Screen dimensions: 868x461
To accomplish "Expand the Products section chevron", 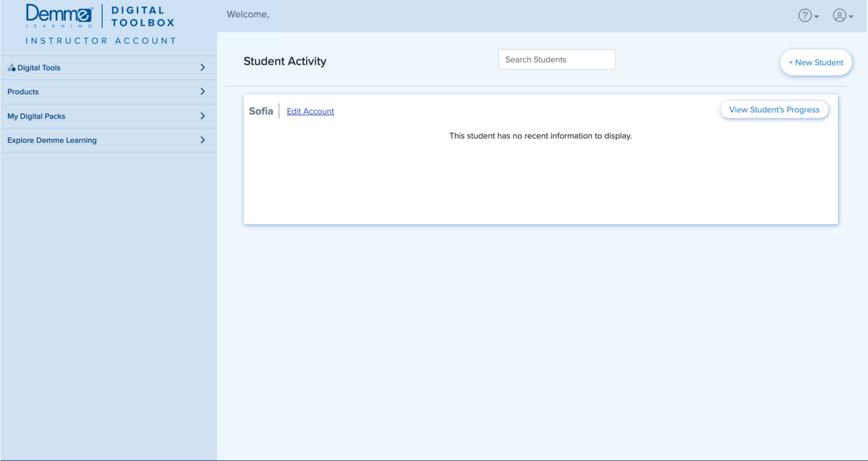I will (202, 91).
